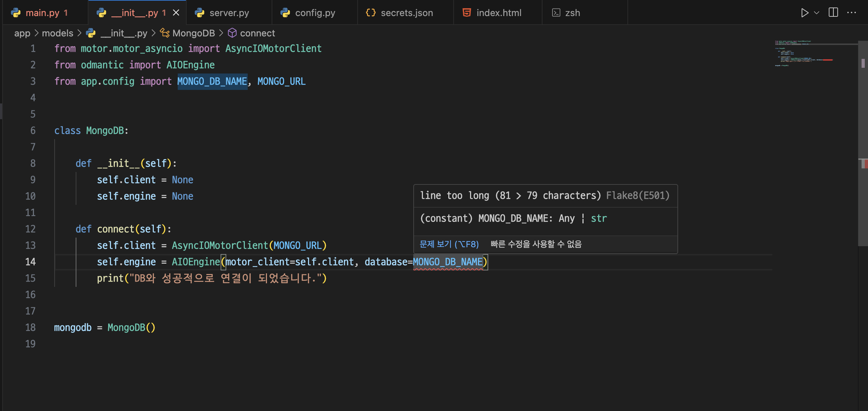Select the MongoDB class breadcrumb
Viewport: 868px width, 411px height.
point(193,33)
